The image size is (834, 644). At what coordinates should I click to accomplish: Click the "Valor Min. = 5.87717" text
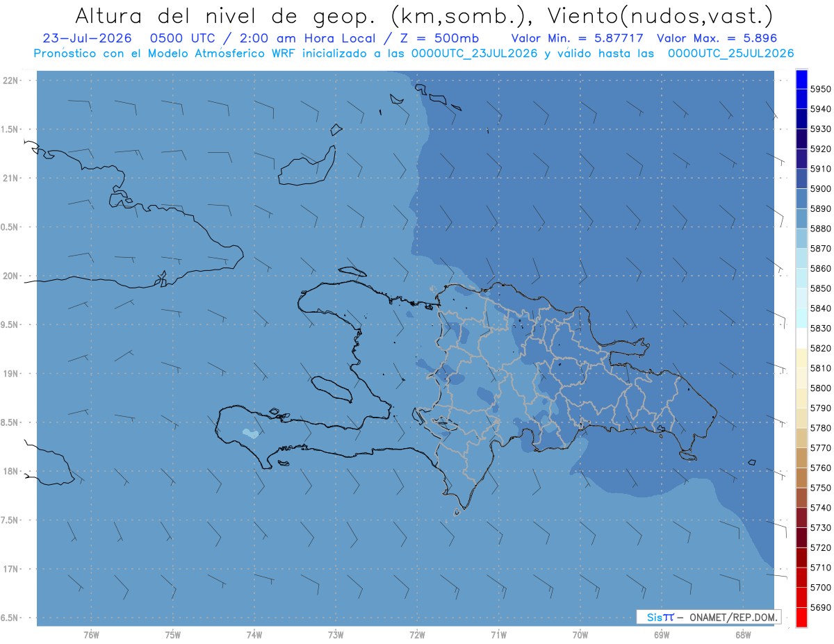(577, 38)
